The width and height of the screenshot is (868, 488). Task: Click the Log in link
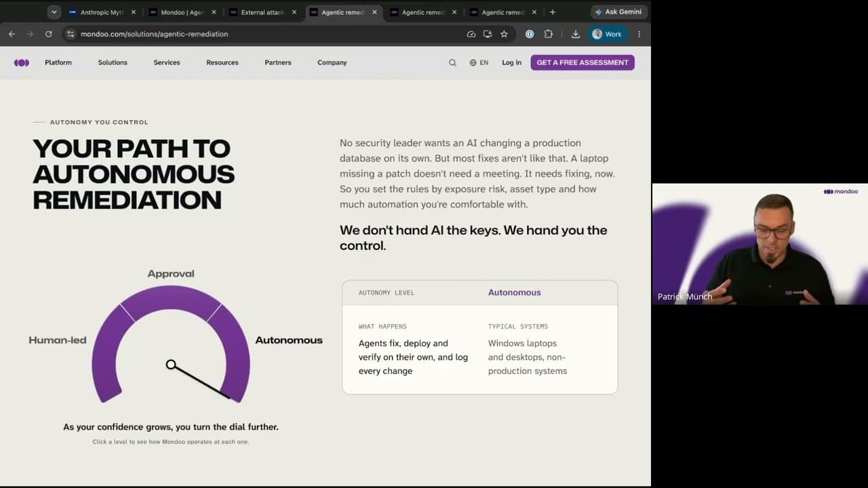click(x=512, y=62)
